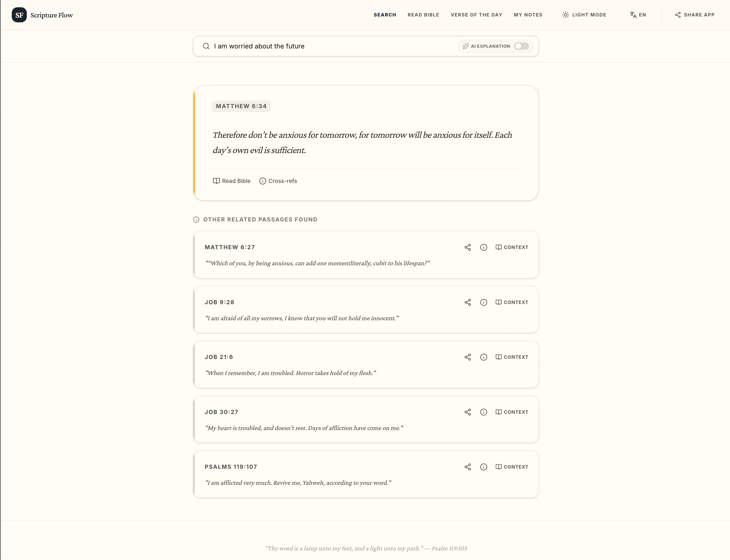Click verse 'I am afflicted very much'
The height and width of the screenshot is (560, 730).
298,483
